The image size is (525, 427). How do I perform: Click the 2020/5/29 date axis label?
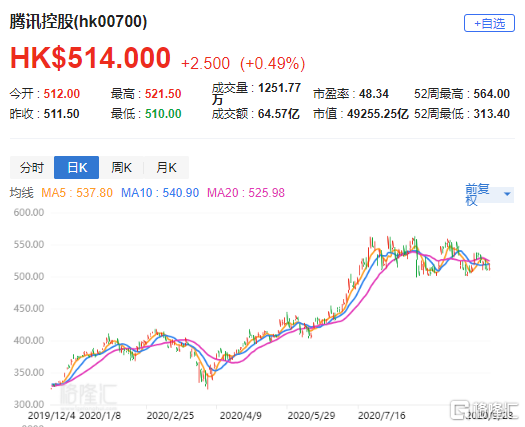(x=311, y=416)
